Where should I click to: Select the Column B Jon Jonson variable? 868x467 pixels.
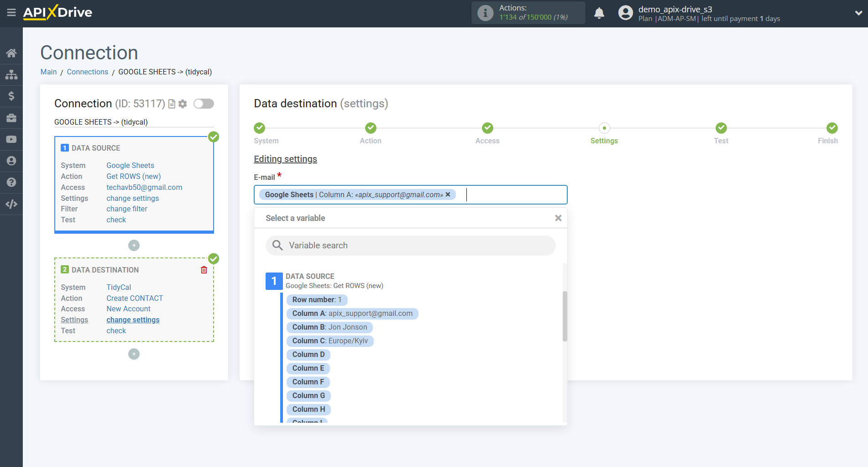click(x=329, y=327)
